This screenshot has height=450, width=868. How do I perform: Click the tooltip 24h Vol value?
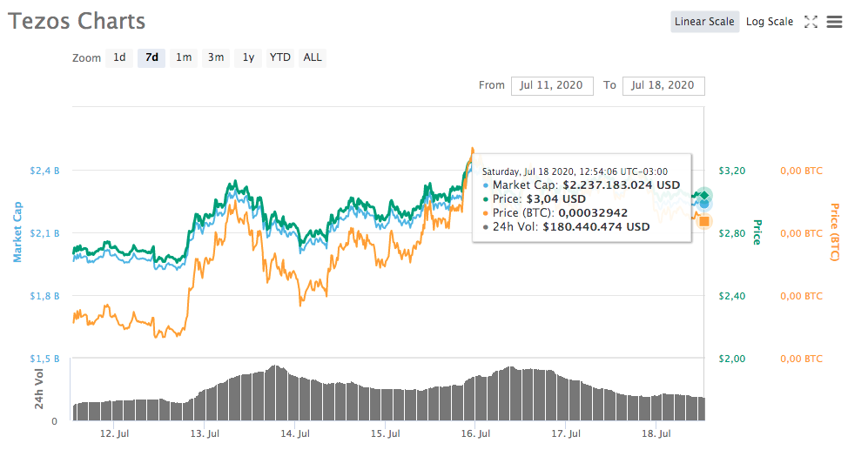pos(596,227)
